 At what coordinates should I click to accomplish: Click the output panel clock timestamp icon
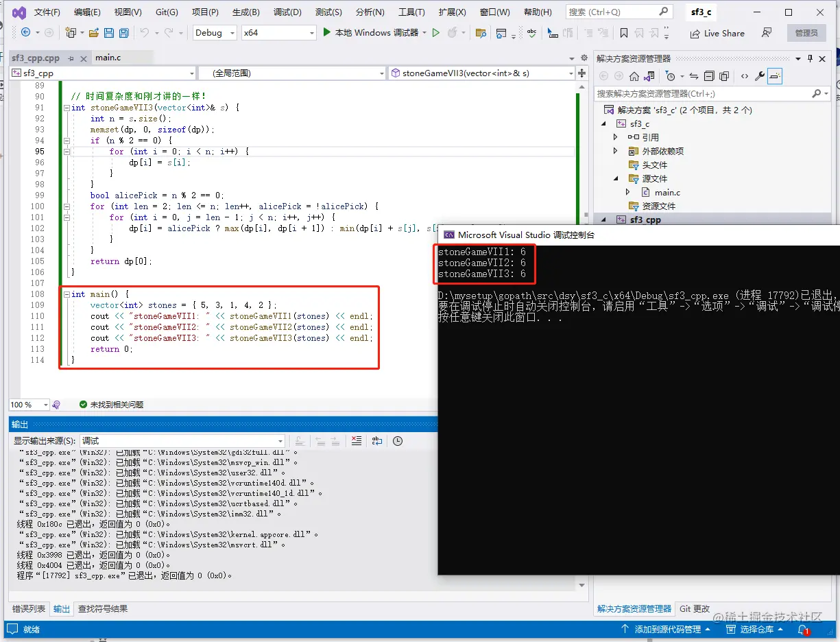pos(397,441)
